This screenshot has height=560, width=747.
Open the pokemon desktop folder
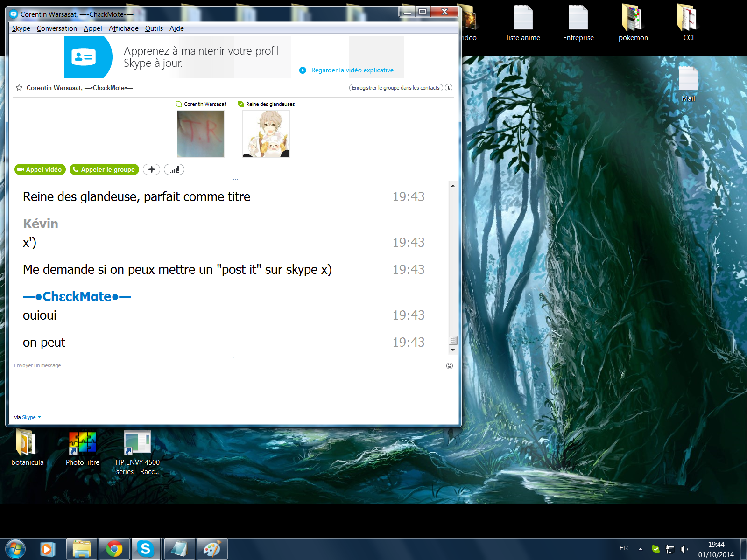(634, 22)
